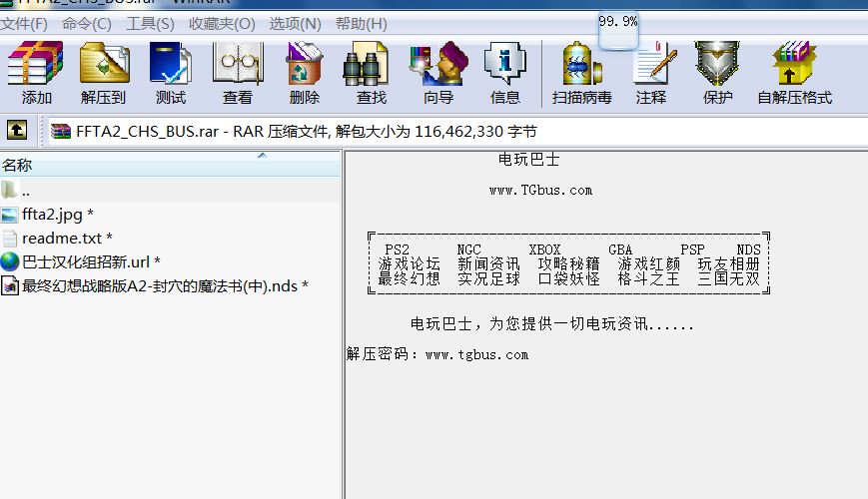Click the 电玩巴士 heading in comment pane
Image resolution: width=868 pixels, height=499 pixels.
528,160
